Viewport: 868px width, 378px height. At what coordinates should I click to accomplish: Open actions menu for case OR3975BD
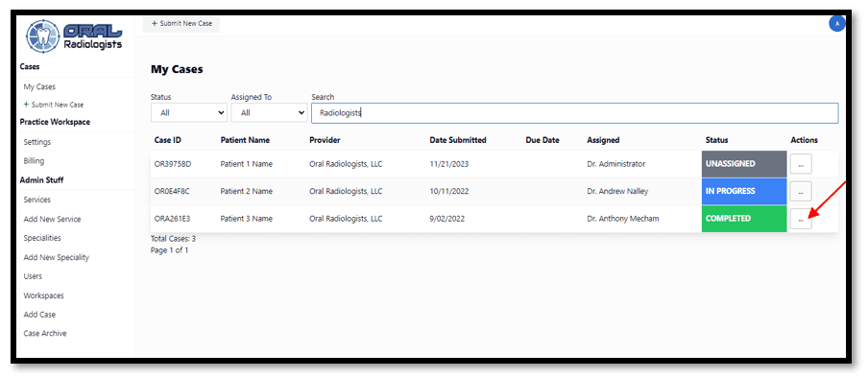[x=801, y=164]
